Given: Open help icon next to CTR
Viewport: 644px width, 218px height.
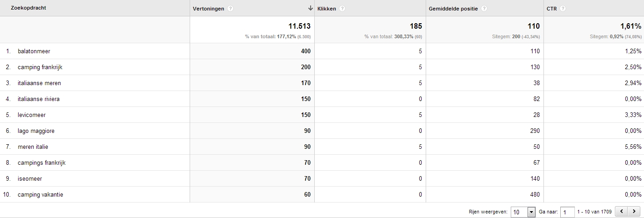Looking at the screenshot, I should tap(563, 9).
